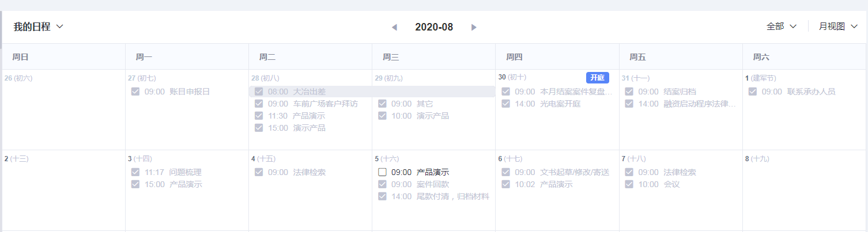Toggle 14:00 光电案开庭 checkbox
Viewport: 868px width, 232px height.
tap(505, 104)
